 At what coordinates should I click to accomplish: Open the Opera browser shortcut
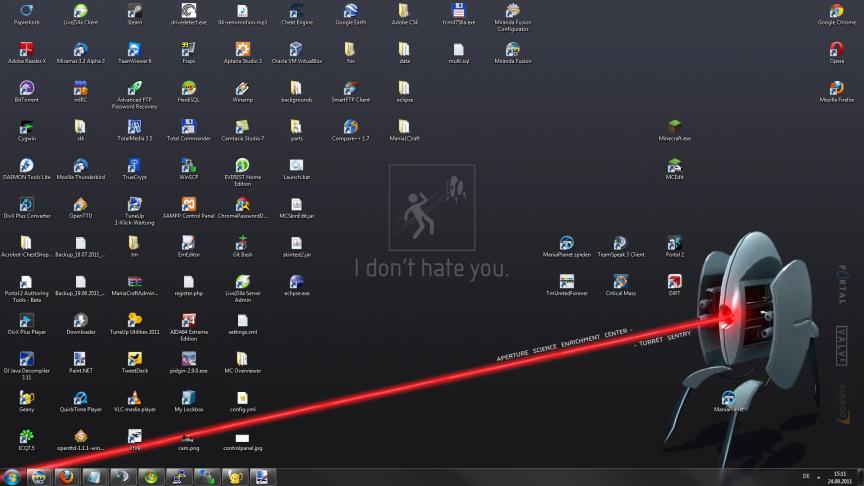click(x=836, y=53)
